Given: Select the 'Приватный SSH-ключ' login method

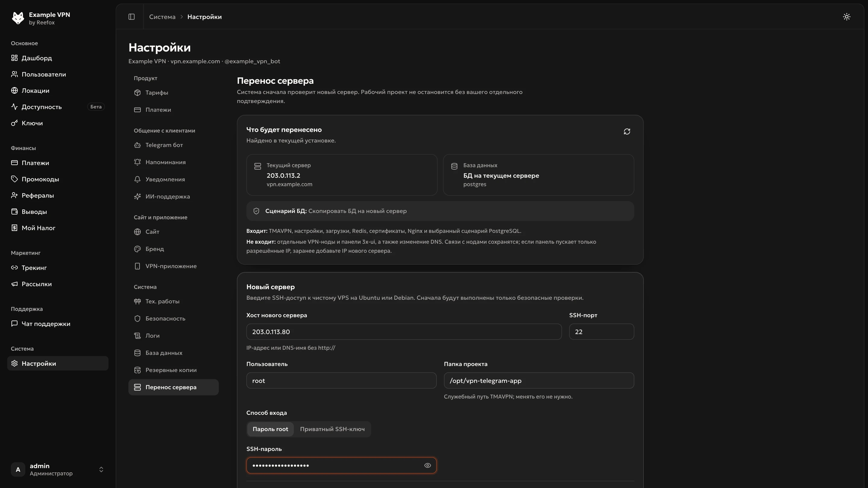Looking at the screenshot, I should coord(332,429).
